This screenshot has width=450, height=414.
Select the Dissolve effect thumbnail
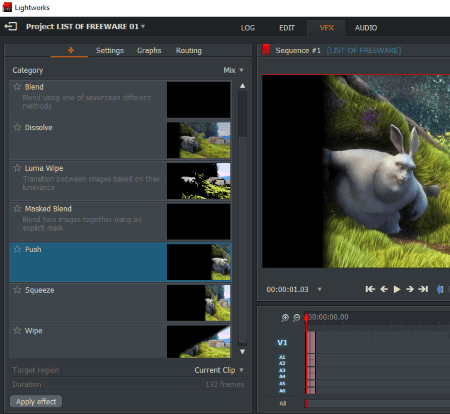tap(198, 140)
